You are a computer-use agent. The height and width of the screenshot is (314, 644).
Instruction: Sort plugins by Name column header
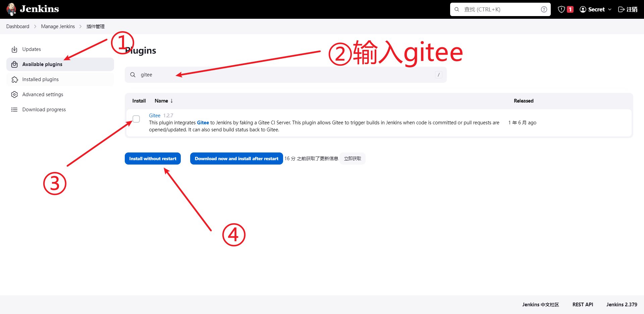164,101
